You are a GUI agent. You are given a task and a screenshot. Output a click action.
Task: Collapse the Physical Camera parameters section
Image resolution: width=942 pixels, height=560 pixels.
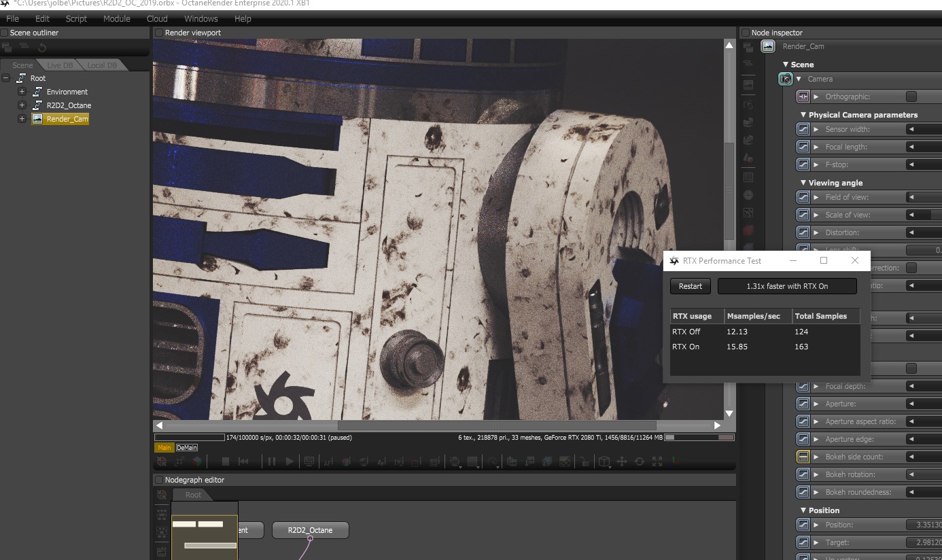pos(803,115)
